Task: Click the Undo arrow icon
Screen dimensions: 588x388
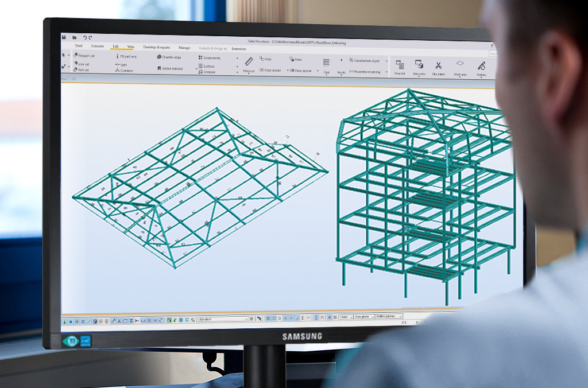Action: (x=84, y=38)
